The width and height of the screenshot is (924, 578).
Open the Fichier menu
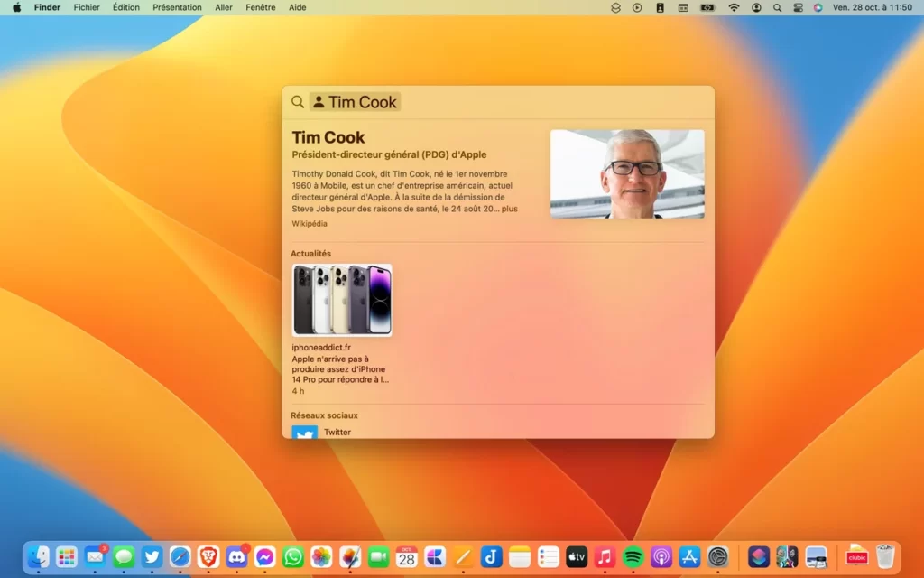point(87,7)
